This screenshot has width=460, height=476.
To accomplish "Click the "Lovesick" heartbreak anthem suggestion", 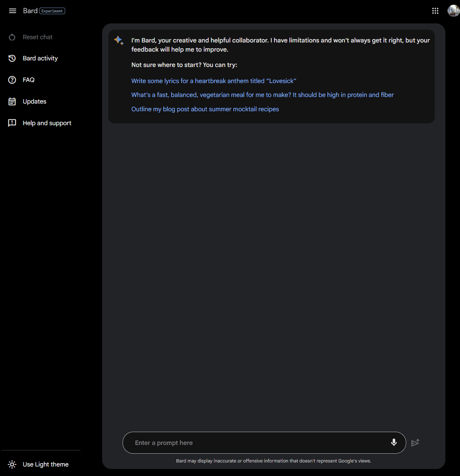I will [214, 81].
